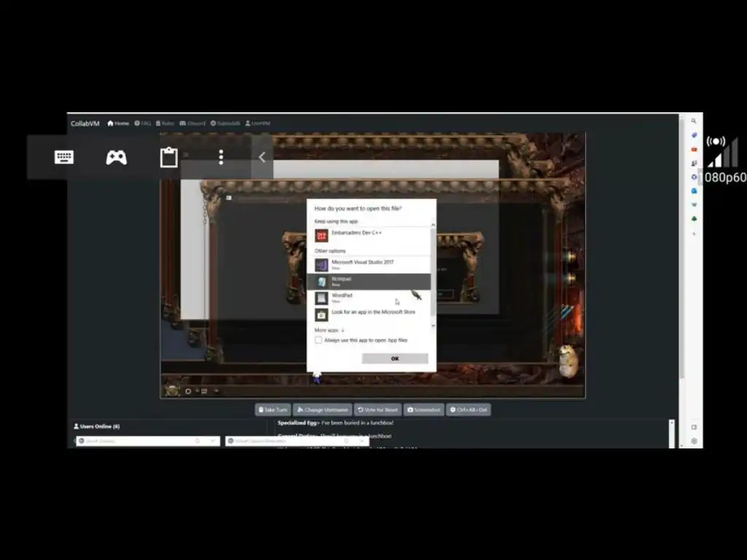Open the Subreddit nav item
The width and height of the screenshot is (747, 560).
(x=225, y=123)
